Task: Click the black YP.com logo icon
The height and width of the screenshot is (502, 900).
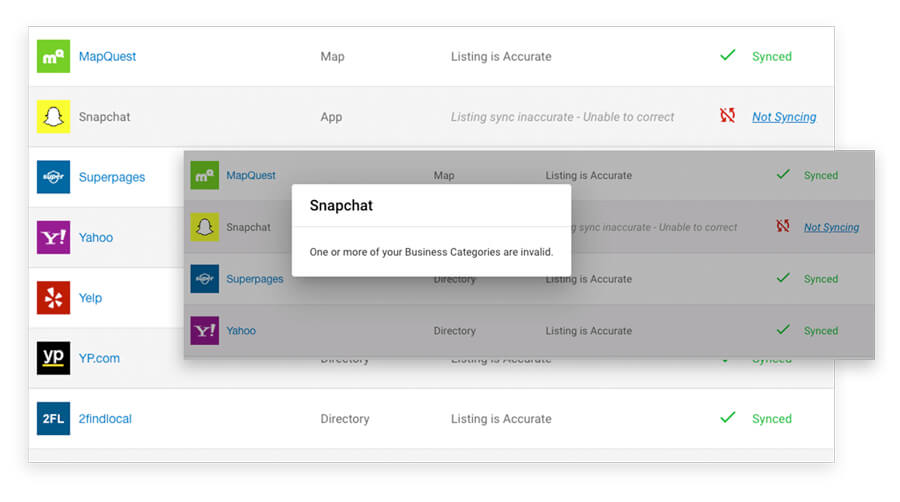Action: click(53, 358)
